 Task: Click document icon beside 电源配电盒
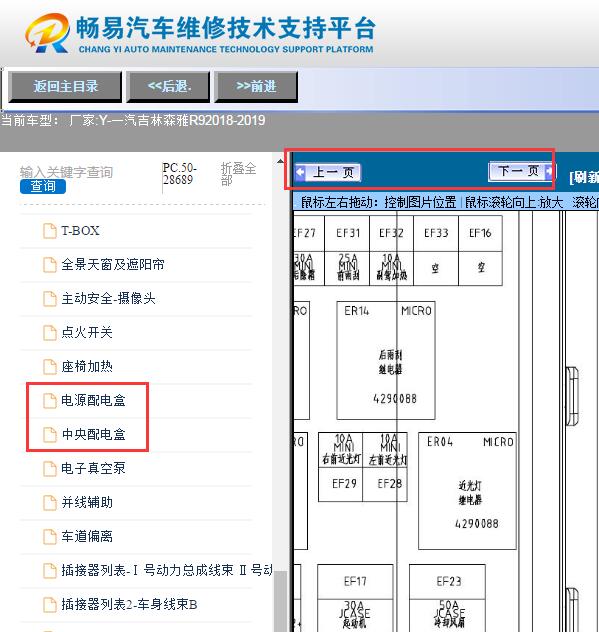(x=50, y=400)
